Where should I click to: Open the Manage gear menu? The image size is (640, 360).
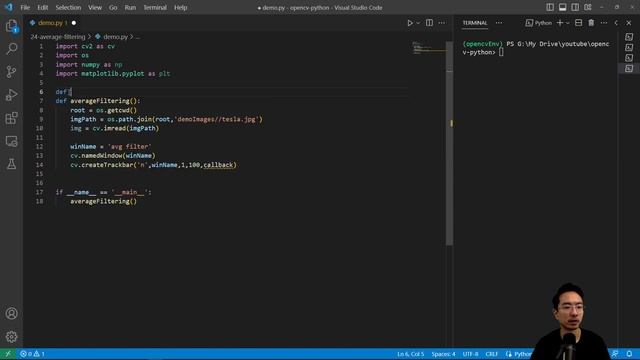pyautogui.click(x=11, y=337)
